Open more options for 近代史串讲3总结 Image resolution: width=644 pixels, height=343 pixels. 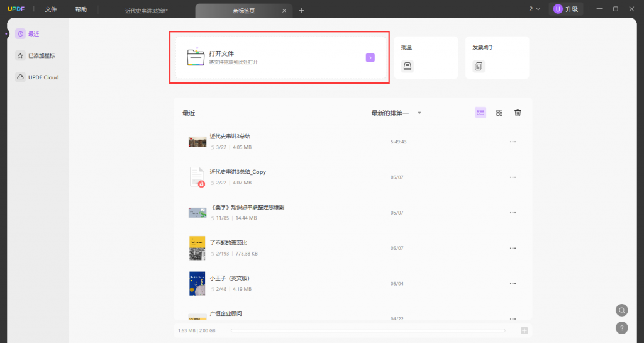tap(513, 142)
